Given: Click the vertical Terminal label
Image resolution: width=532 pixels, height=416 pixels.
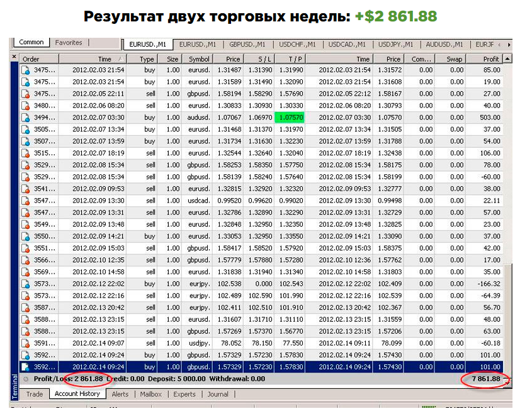Looking at the screenshot, I should pyautogui.click(x=14, y=386).
